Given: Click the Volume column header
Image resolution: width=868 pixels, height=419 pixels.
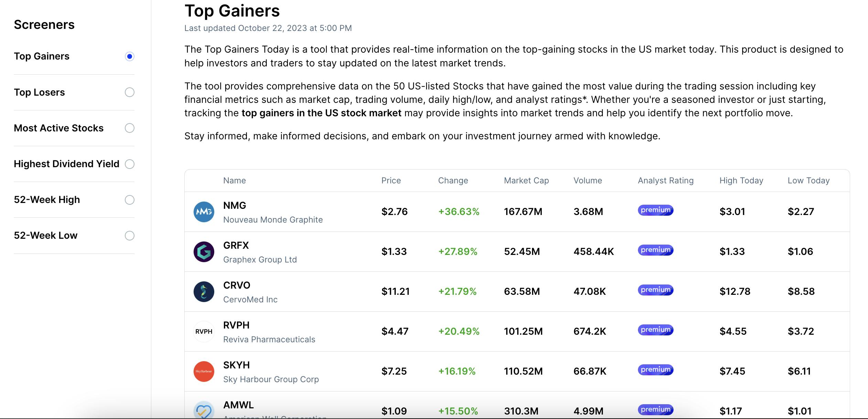Looking at the screenshot, I should coord(587,181).
